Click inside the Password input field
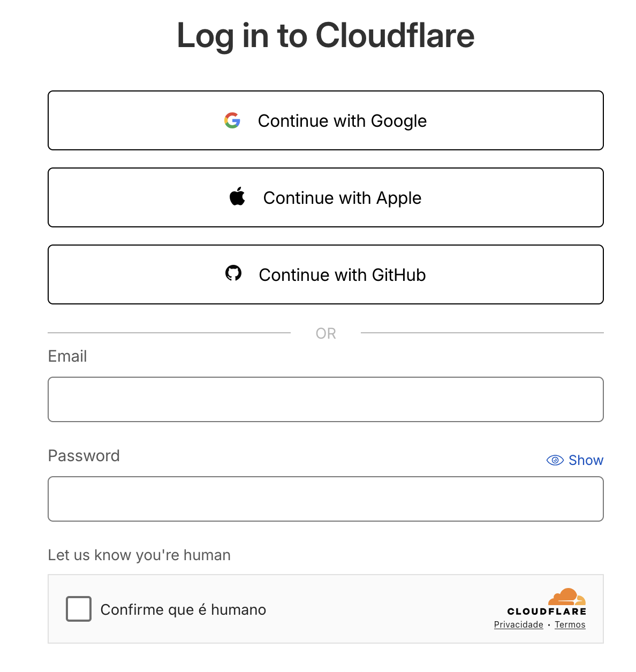Viewport: 636px width, 672px height. [x=325, y=499]
